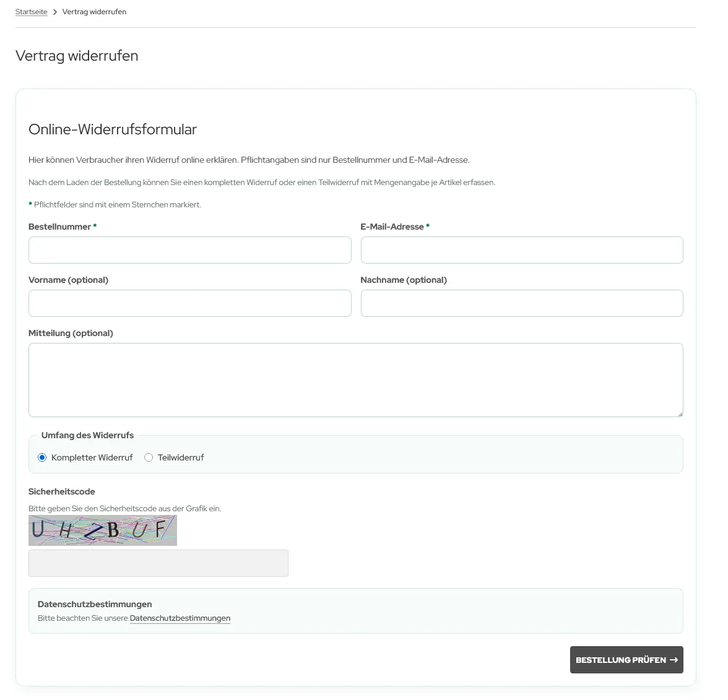Click the current breadcrumb item Vertrag widerrufen
This screenshot has width=728, height=700.
94,12
